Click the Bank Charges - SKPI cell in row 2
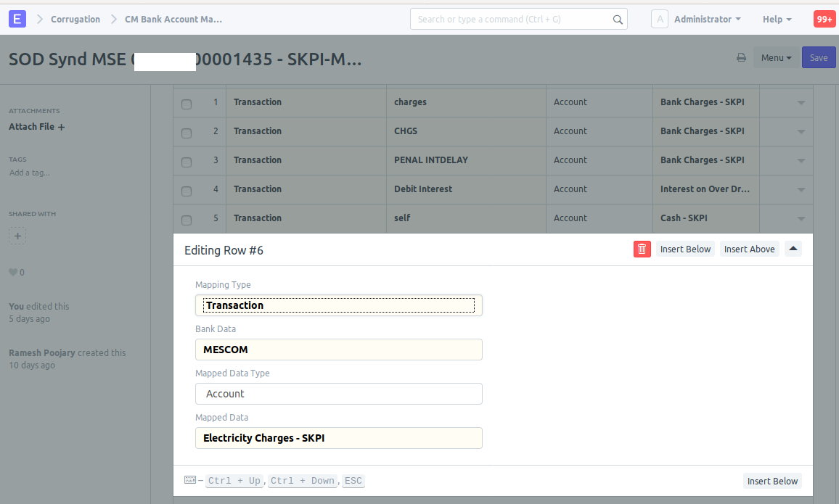This screenshot has height=504, width=839. 705,131
